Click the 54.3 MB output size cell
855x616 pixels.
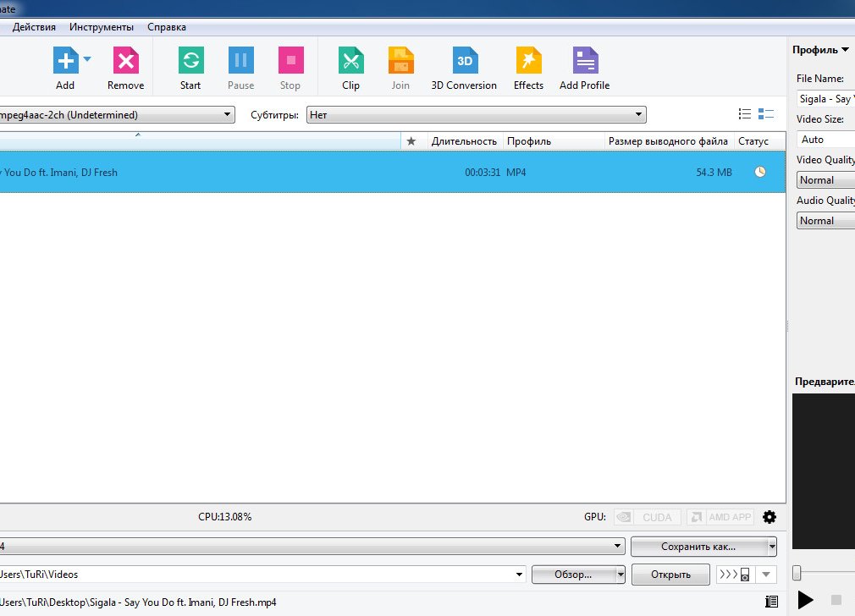714,173
